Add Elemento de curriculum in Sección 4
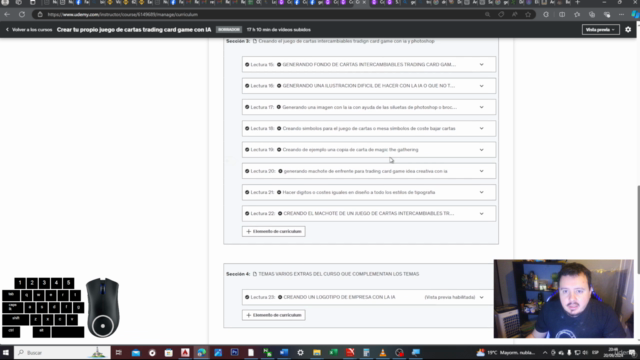The image size is (640, 360). pos(273,315)
